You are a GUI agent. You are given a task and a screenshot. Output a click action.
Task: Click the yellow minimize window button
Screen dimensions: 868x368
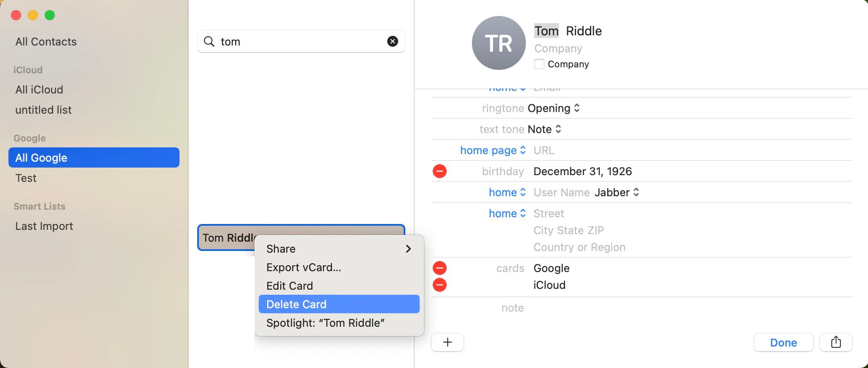point(33,15)
